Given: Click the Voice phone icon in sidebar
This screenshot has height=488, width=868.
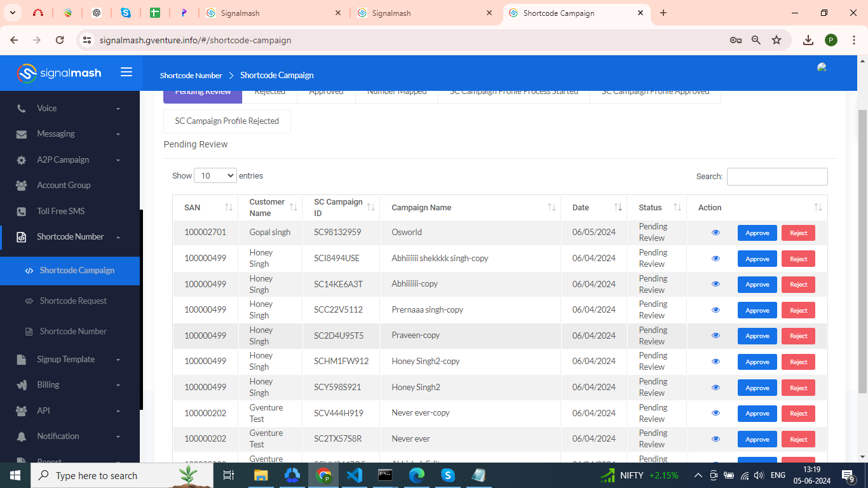Looking at the screenshot, I should (x=22, y=109).
